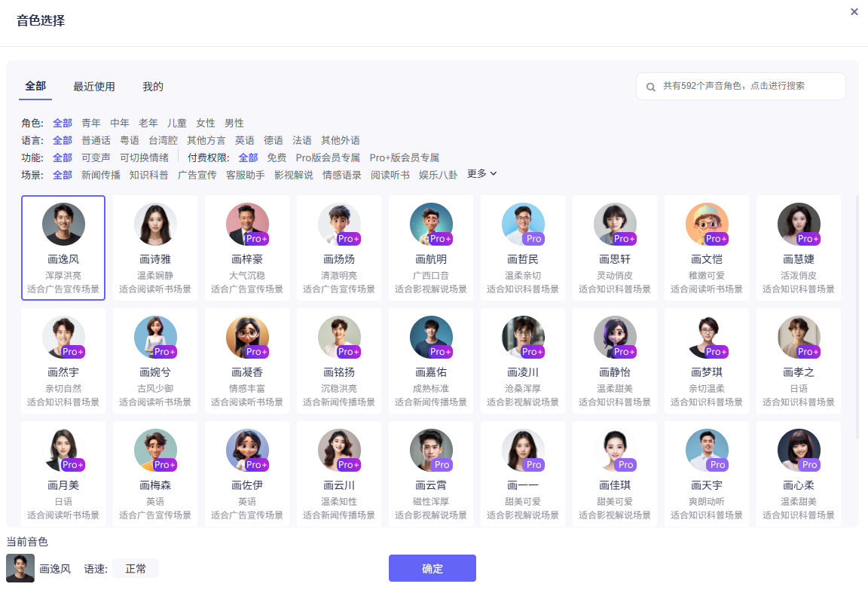Click the voice role search field
This screenshot has width=868, height=593.
click(x=741, y=87)
